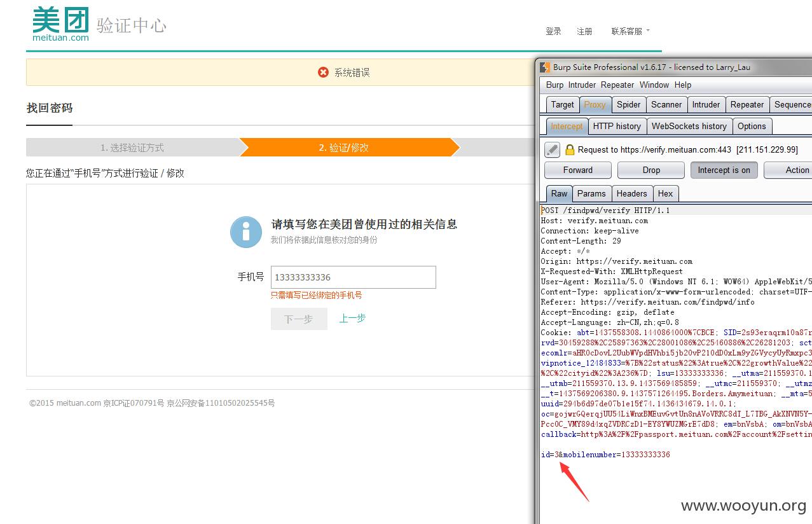Open the Window menu
Image resolution: width=812 pixels, height=524 pixels.
point(654,85)
